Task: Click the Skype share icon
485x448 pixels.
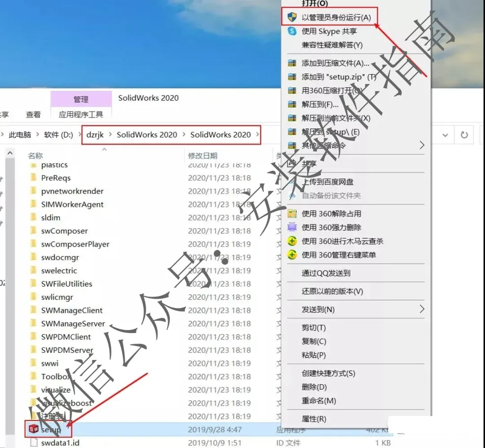Action: click(292, 31)
